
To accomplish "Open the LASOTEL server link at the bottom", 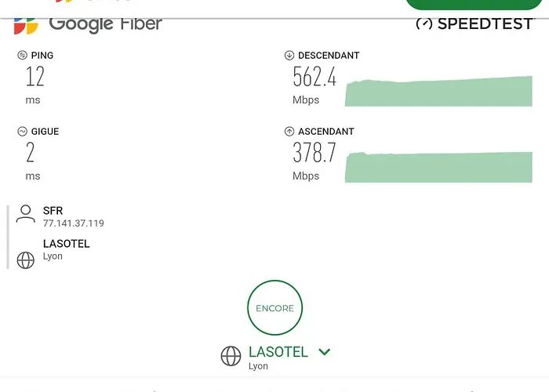I will tap(278, 352).
